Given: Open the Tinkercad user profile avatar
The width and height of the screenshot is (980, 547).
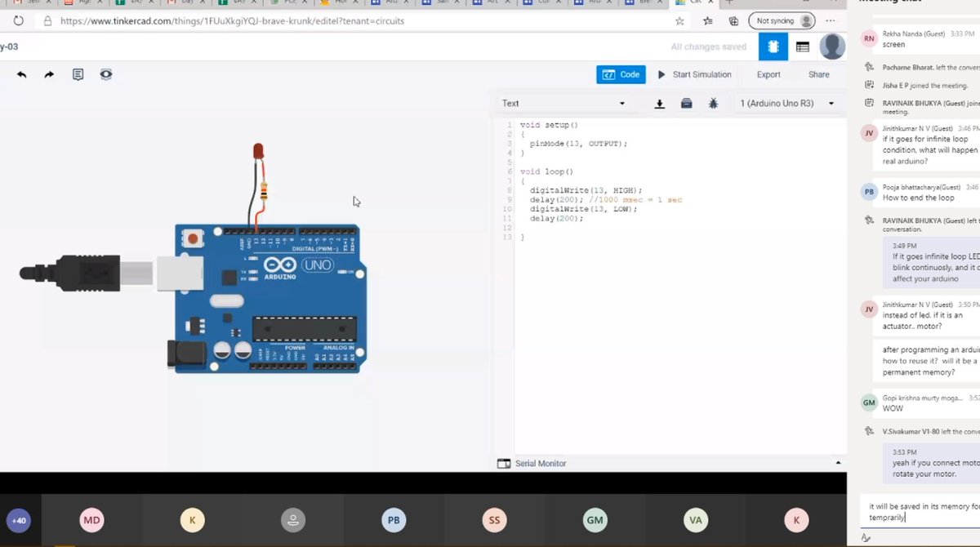Looking at the screenshot, I should click(x=832, y=47).
